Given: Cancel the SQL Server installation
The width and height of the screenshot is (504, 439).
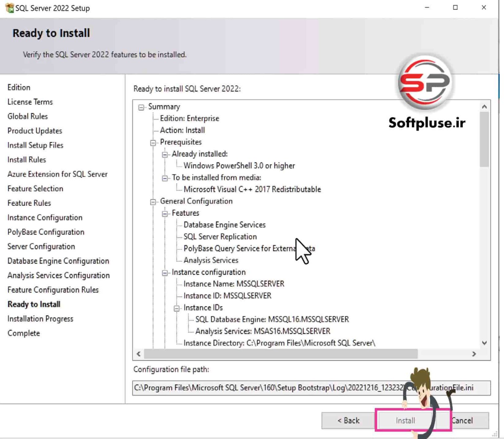Looking at the screenshot, I should click(x=462, y=420).
